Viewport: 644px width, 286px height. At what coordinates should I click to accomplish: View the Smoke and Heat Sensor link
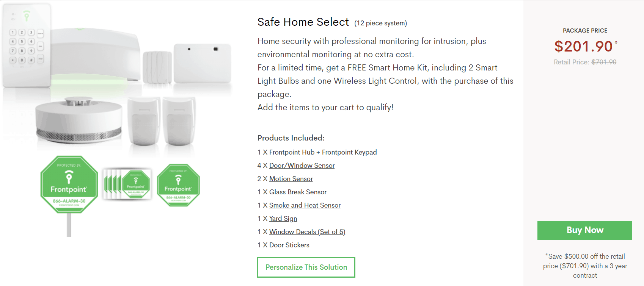[305, 205]
